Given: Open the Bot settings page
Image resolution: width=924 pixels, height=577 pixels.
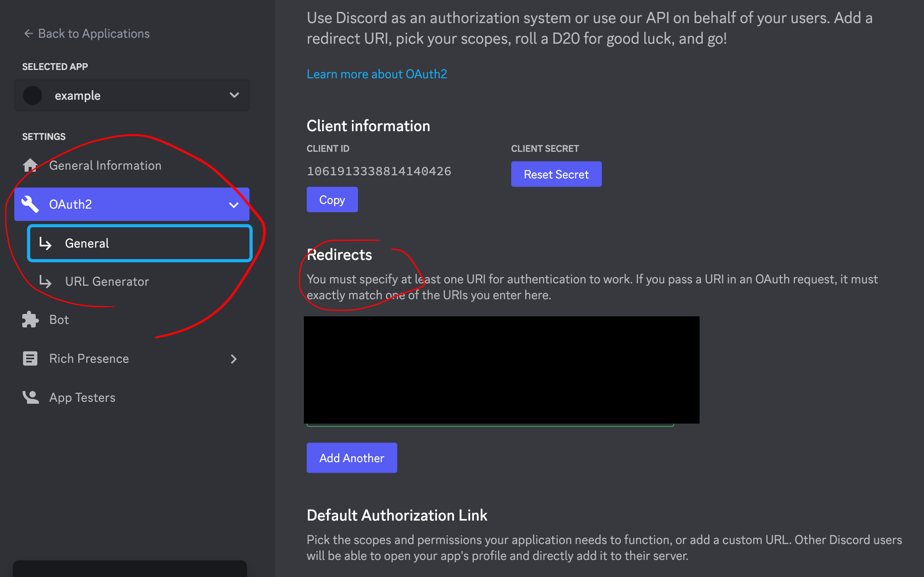Looking at the screenshot, I should 59,319.
